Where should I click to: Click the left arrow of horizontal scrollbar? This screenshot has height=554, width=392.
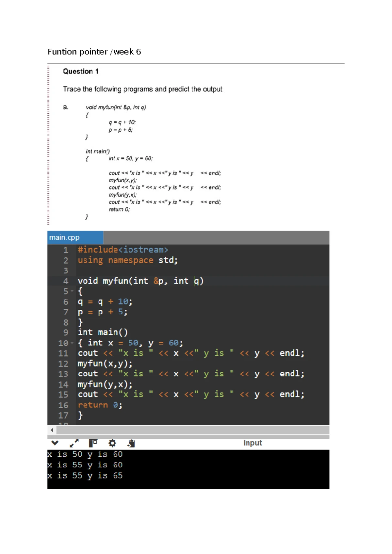point(52,430)
